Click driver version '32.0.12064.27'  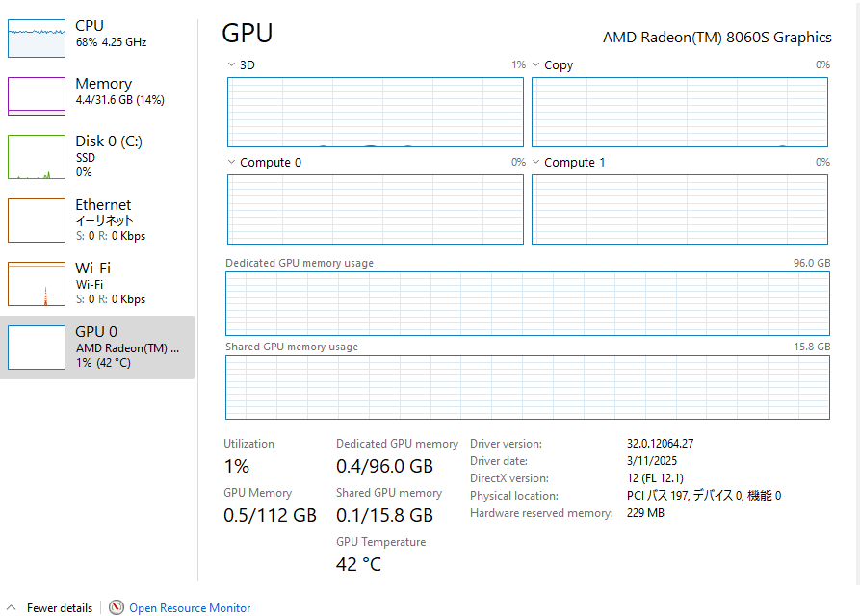pyautogui.click(x=661, y=444)
